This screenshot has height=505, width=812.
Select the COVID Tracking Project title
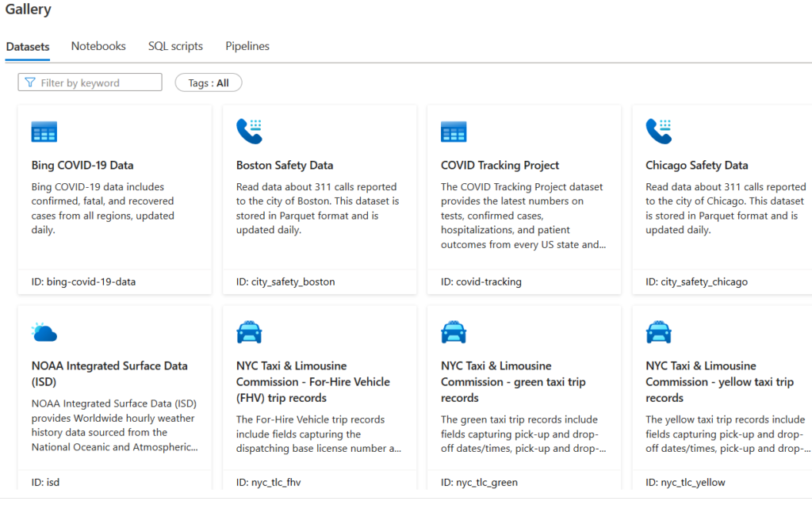(x=500, y=165)
